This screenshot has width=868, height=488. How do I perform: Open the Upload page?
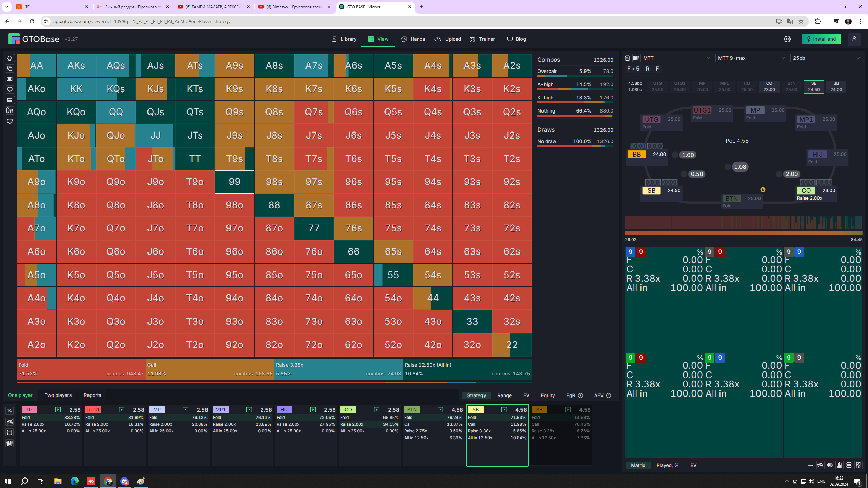point(448,39)
